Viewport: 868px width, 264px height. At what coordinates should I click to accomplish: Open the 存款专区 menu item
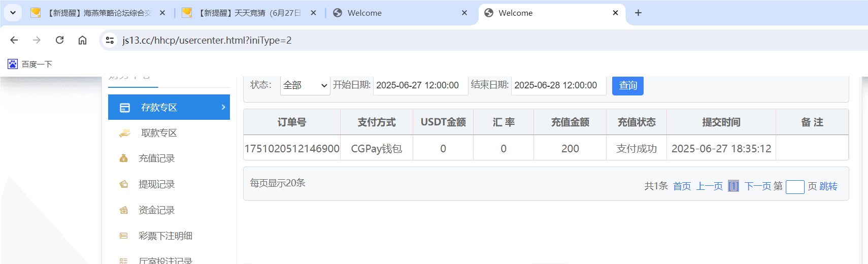169,107
